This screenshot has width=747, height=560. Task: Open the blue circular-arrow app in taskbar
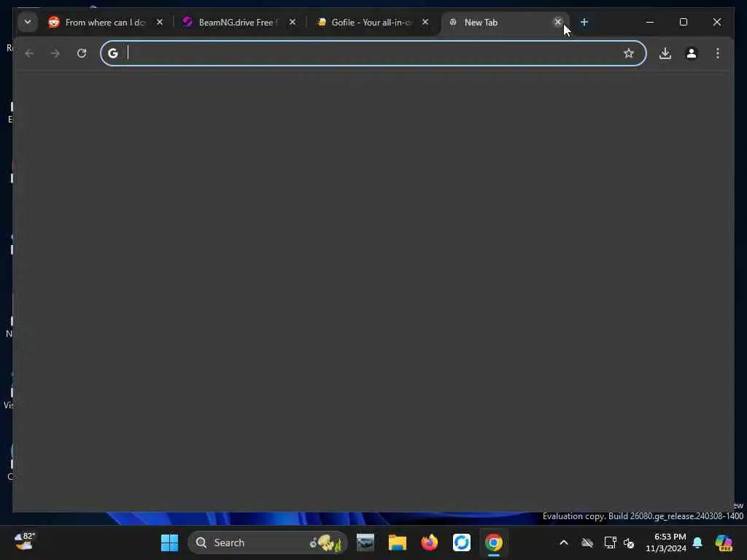pyautogui.click(x=462, y=542)
